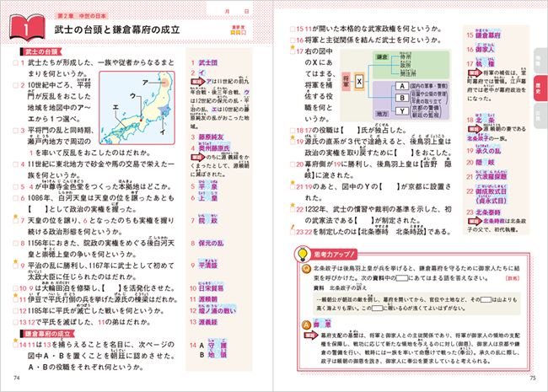Click the answer 日宋貿易

coord(211,288)
